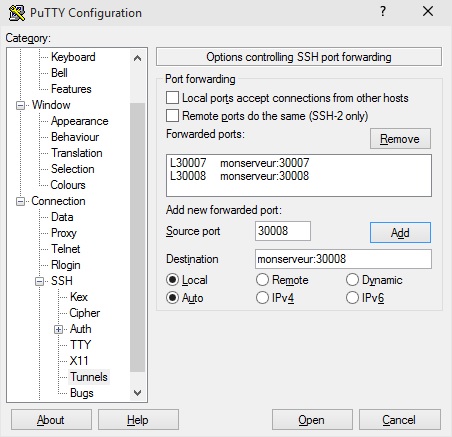Open the Kex category
The width and height of the screenshot is (452, 437).
[79, 297]
